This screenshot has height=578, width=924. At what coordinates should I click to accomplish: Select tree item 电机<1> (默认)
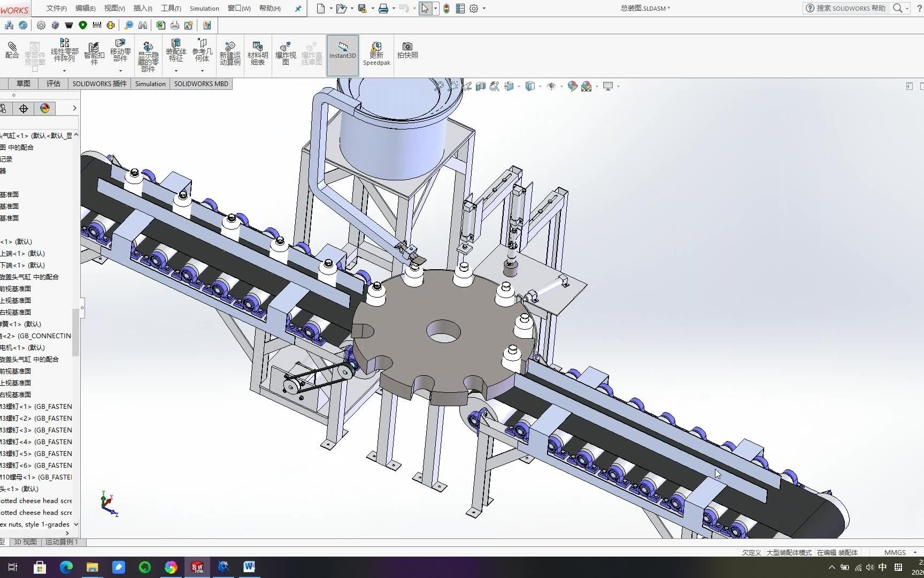tap(22, 348)
